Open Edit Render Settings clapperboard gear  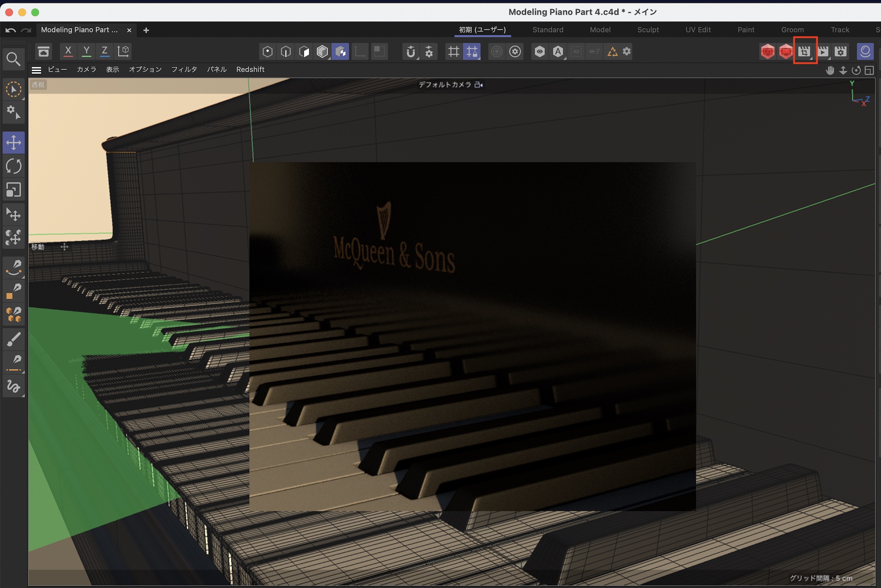841,52
